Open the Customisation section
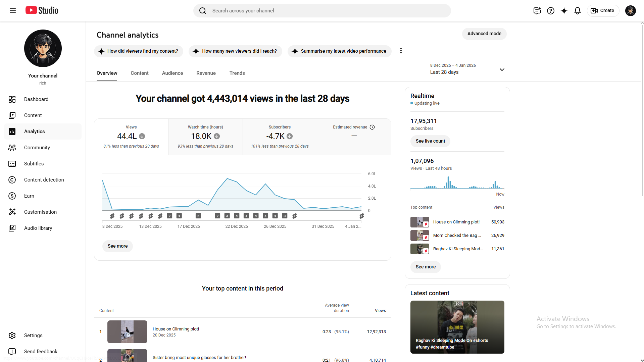Screen dimensions: 644x362 (40, 212)
